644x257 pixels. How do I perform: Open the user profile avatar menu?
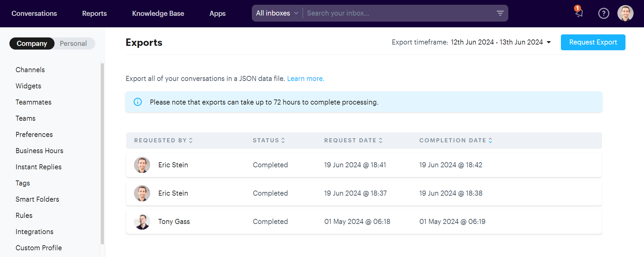(625, 13)
